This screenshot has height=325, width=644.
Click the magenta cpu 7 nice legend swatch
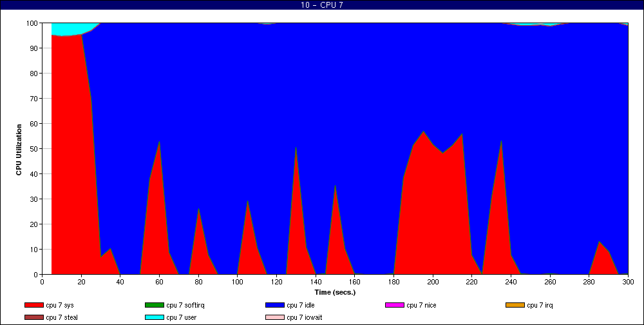[395, 305]
